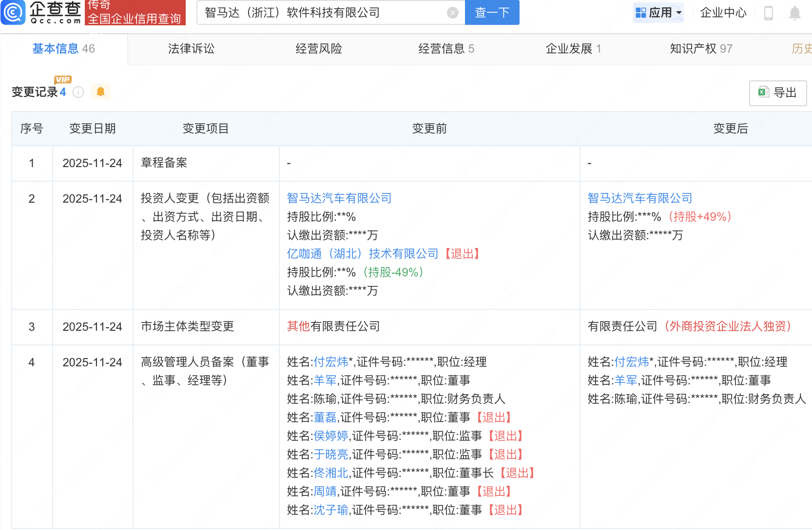Open the 经营风险 tab
This screenshot has width=812, height=530.
click(319, 49)
